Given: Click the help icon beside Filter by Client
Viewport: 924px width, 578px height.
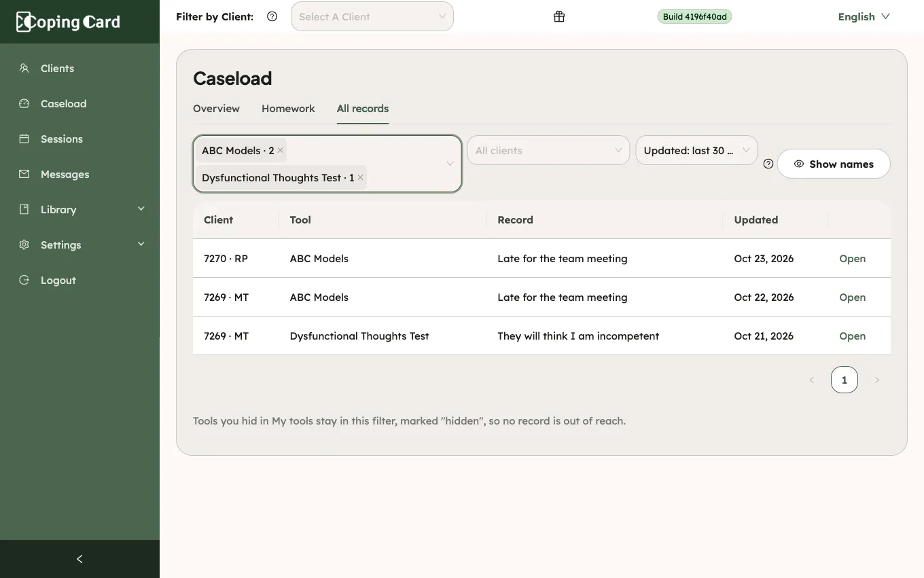Looking at the screenshot, I should (272, 16).
